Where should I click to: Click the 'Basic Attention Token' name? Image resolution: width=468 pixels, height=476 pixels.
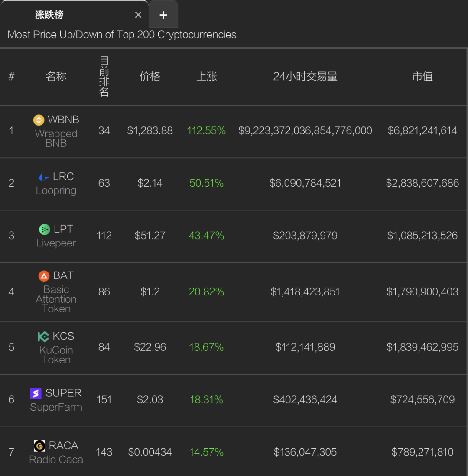56,299
